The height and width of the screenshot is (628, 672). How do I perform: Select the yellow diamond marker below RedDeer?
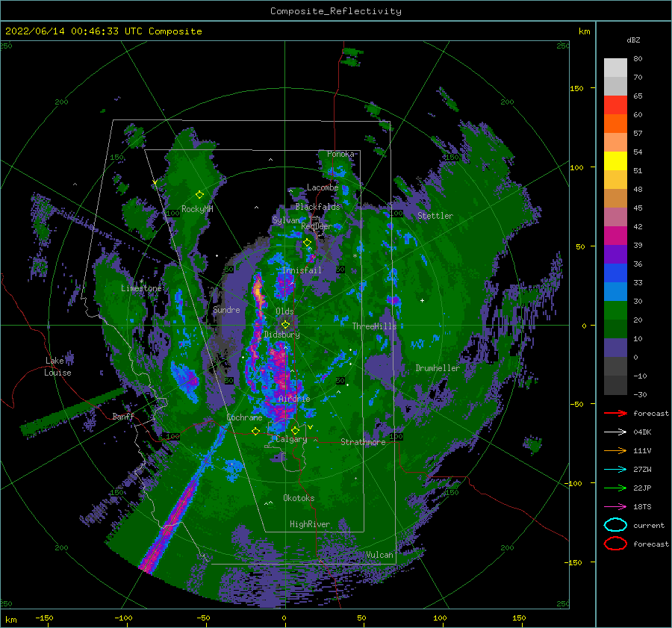click(308, 243)
